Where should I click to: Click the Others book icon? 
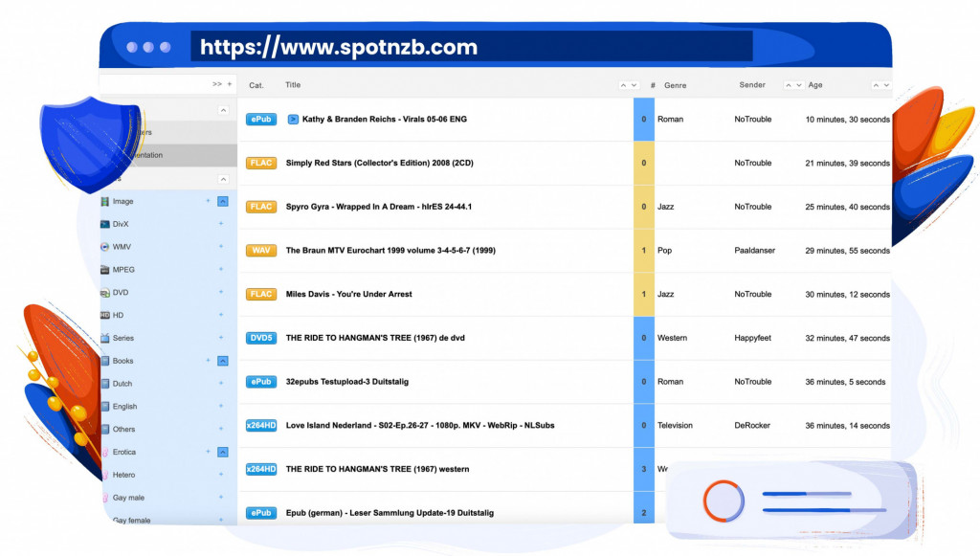click(105, 429)
